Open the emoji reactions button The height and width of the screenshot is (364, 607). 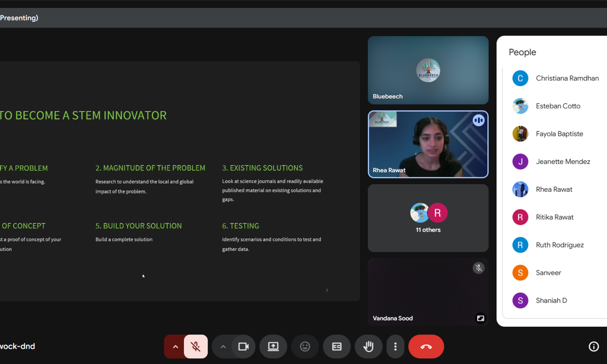(305, 346)
